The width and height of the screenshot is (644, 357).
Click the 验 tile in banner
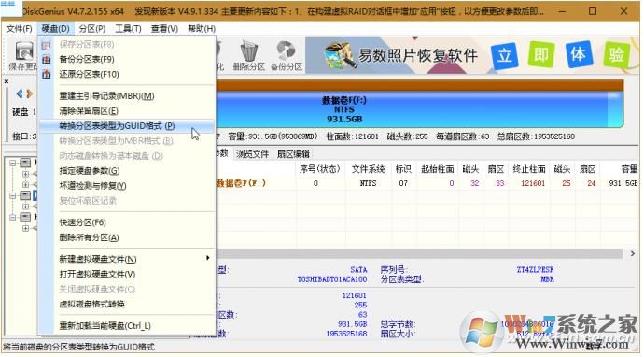point(616,54)
